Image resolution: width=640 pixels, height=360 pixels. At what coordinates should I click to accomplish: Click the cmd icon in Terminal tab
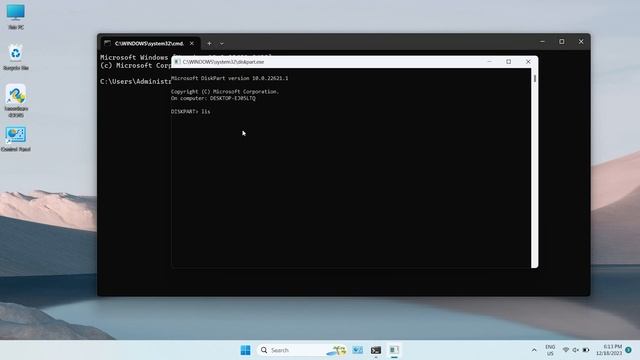107,43
